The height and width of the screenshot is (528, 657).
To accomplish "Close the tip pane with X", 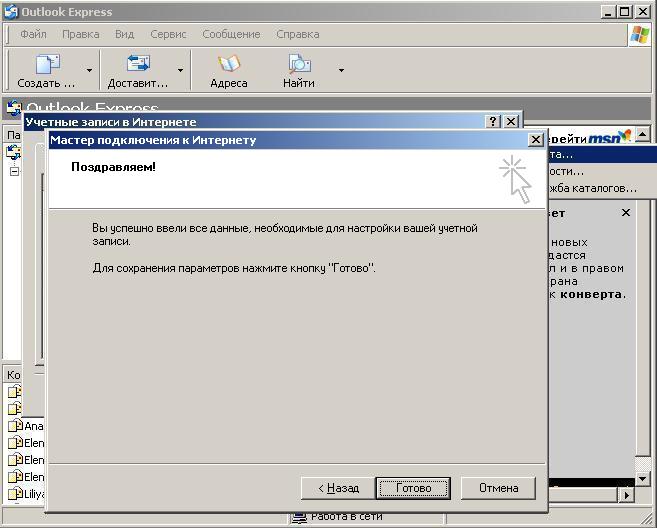I will pyautogui.click(x=626, y=212).
